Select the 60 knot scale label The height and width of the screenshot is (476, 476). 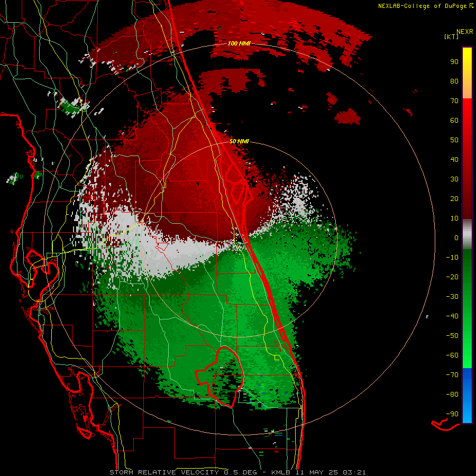coord(454,120)
